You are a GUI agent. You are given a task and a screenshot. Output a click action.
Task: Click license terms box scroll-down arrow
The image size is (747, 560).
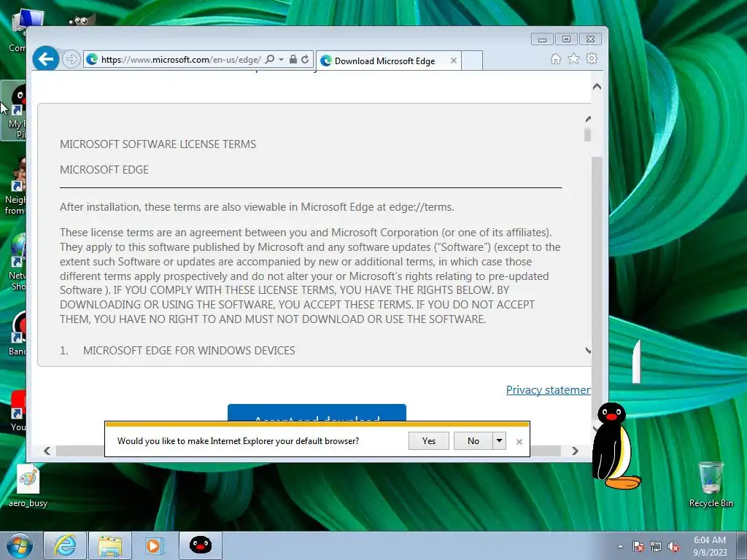click(x=588, y=351)
